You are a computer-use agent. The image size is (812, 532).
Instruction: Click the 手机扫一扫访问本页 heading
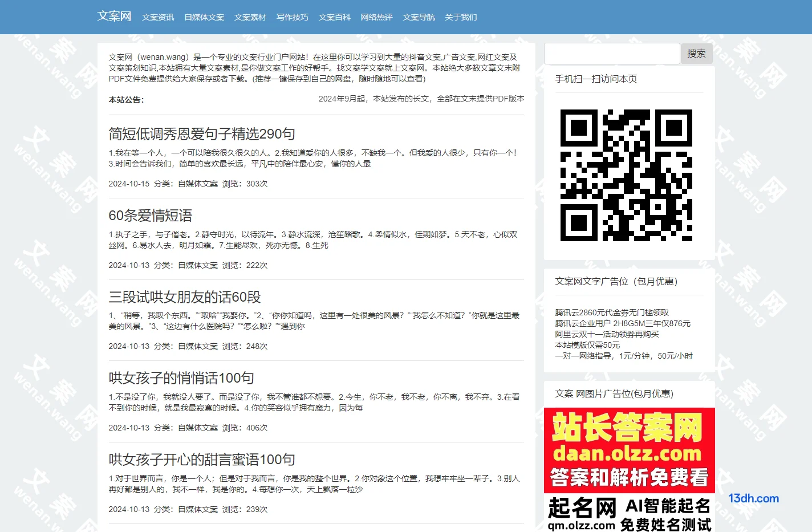596,79
